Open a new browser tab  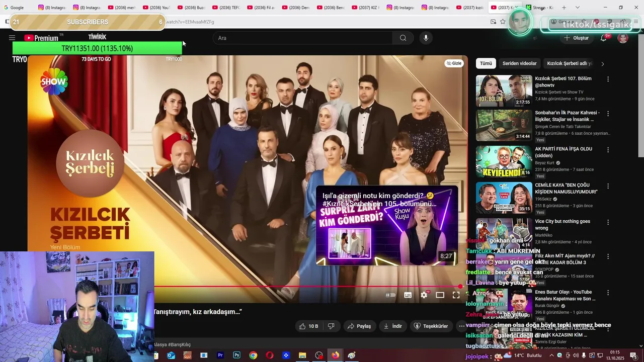564,8
